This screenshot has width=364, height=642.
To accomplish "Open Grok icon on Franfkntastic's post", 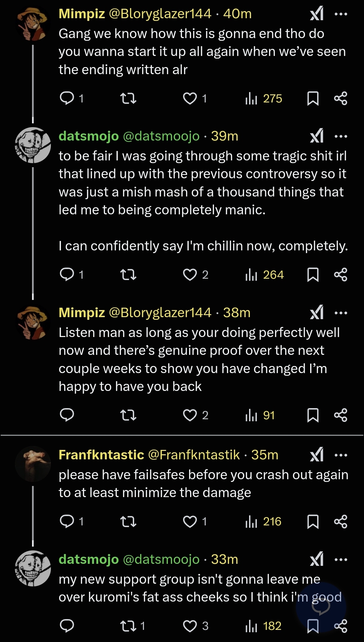I will [x=317, y=455].
